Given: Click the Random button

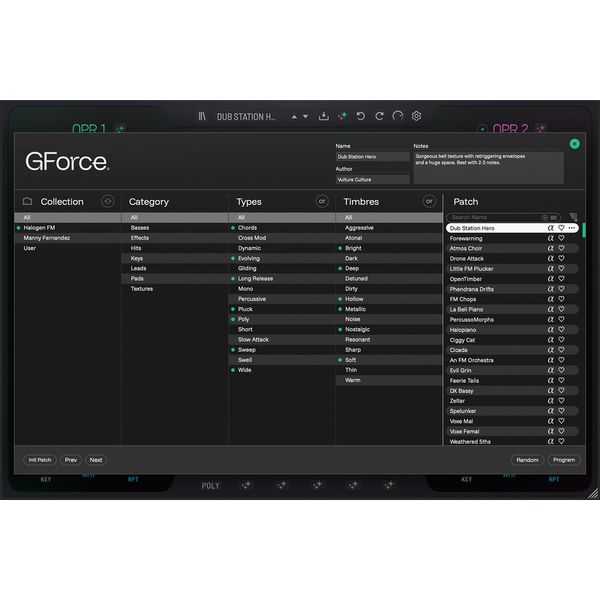Looking at the screenshot, I should [x=527, y=460].
